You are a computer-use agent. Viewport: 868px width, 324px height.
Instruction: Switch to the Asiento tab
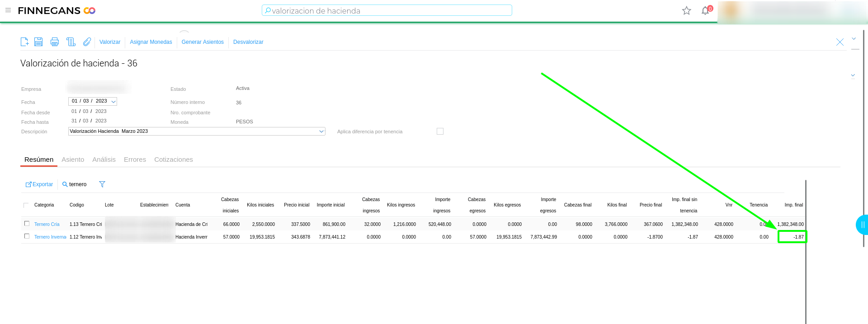point(73,160)
